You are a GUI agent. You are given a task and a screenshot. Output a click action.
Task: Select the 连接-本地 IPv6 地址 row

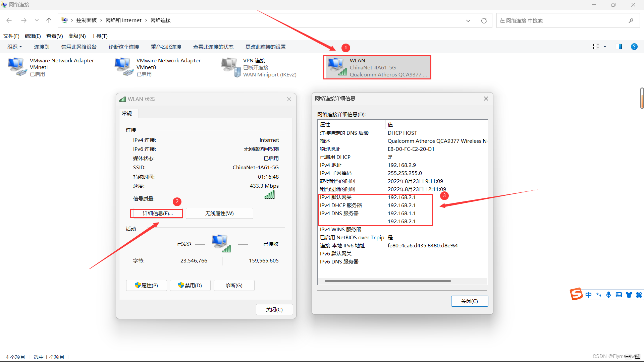coord(402,246)
